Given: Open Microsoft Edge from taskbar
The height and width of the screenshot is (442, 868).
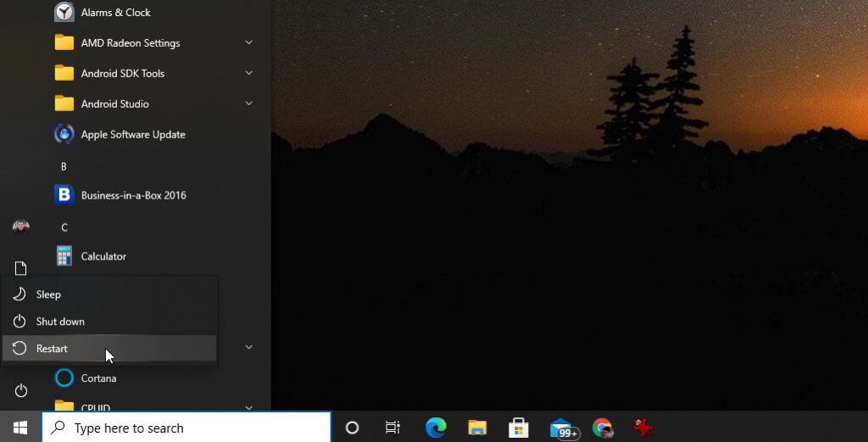Looking at the screenshot, I should click(x=436, y=428).
